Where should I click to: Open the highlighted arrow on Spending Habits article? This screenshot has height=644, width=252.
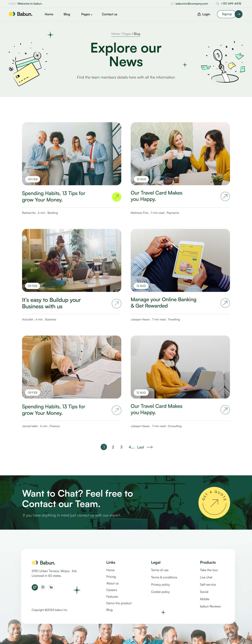point(117,197)
